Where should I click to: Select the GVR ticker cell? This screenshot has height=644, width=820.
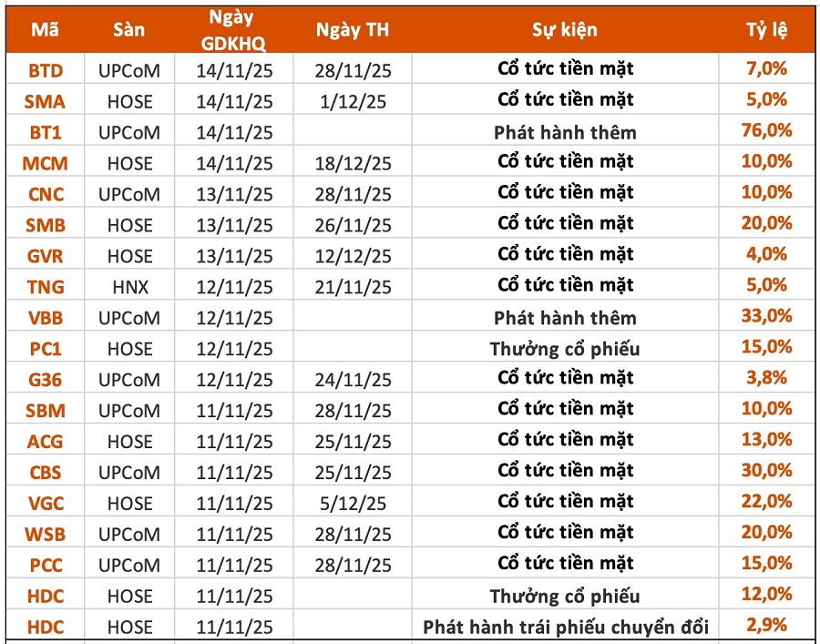pyautogui.click(x=46, y=256)
